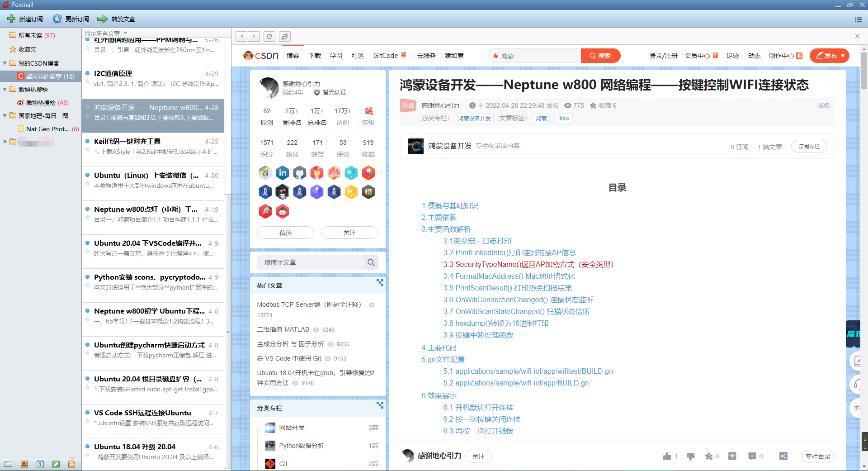The height and width of the screenshot is (471, 868).
Task: Click the thumbs-up like icon
Action: [667, 456]
